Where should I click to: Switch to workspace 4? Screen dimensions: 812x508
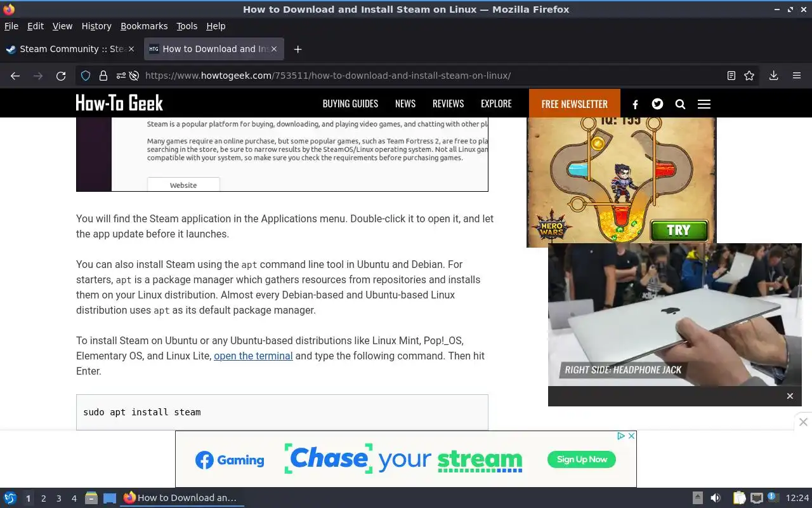[74, 498]
